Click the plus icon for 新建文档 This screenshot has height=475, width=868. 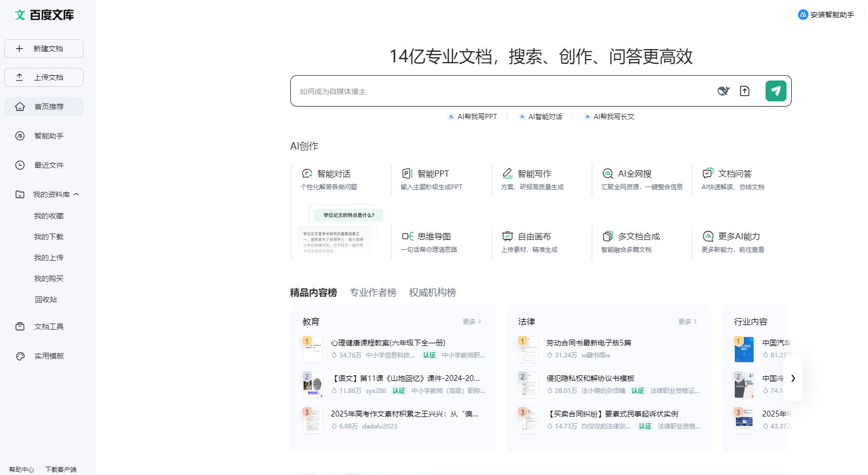pos(19,49)
